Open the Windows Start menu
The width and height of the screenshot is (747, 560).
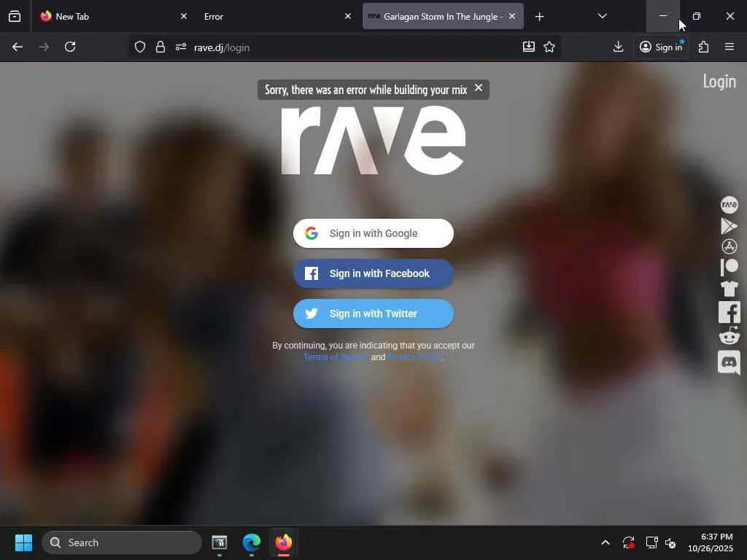click(23, 542)
